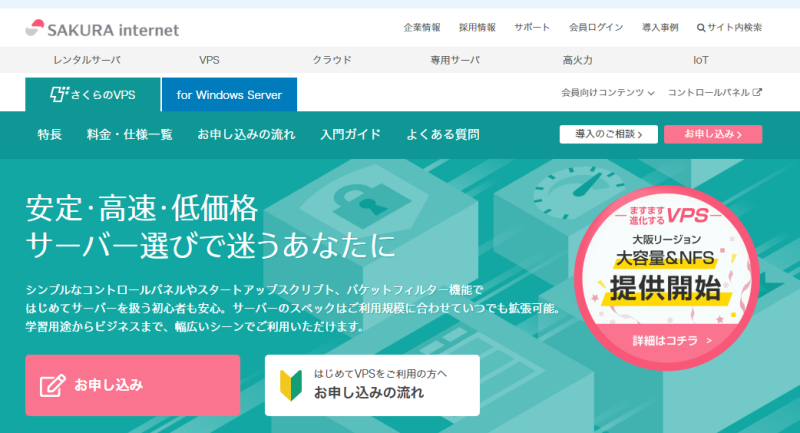Open the さくらのVPS tab
This screenshot has height=433, width=800.
(x=93, y=94)
